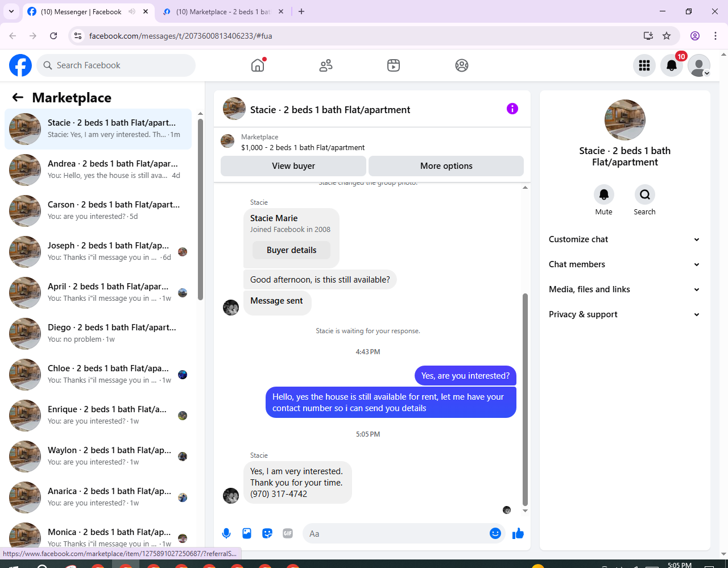728x568 pixels.
Task: Open Diego conversation in list
Action: tap(98, 334)
